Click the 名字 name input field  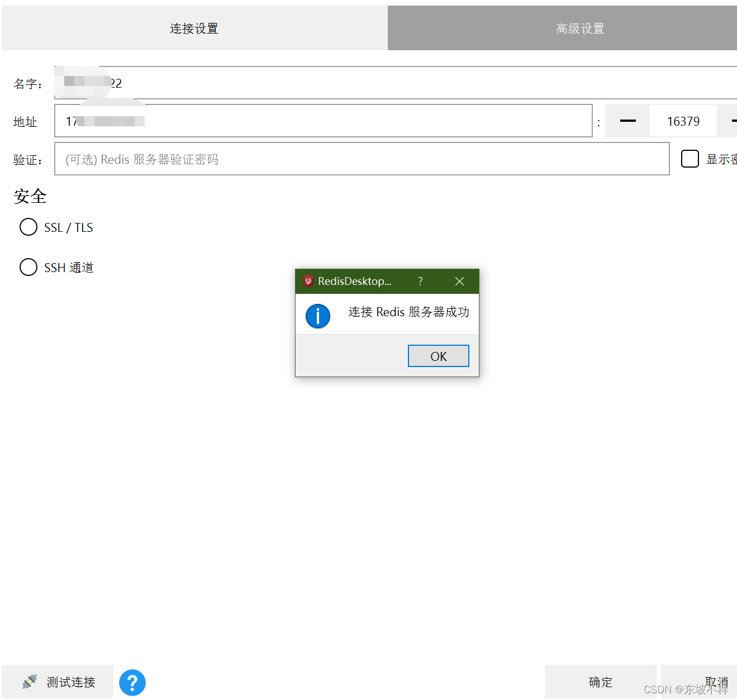[x=396, y=83]
